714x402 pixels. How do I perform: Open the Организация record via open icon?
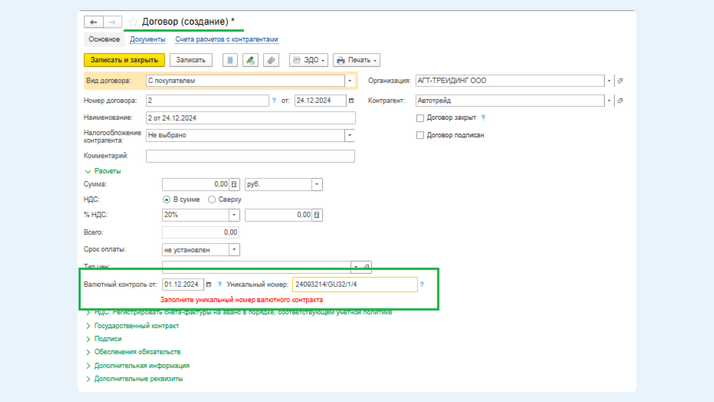620,81
